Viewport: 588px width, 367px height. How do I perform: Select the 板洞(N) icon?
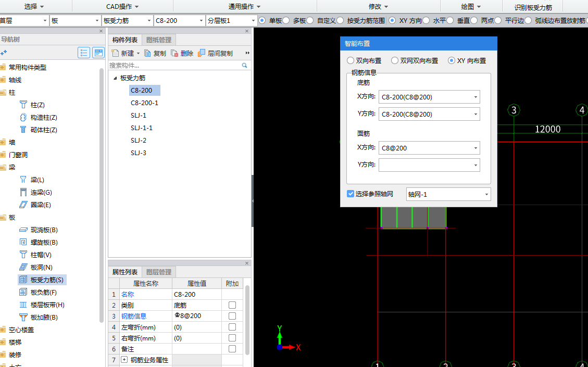pos(23,267)
